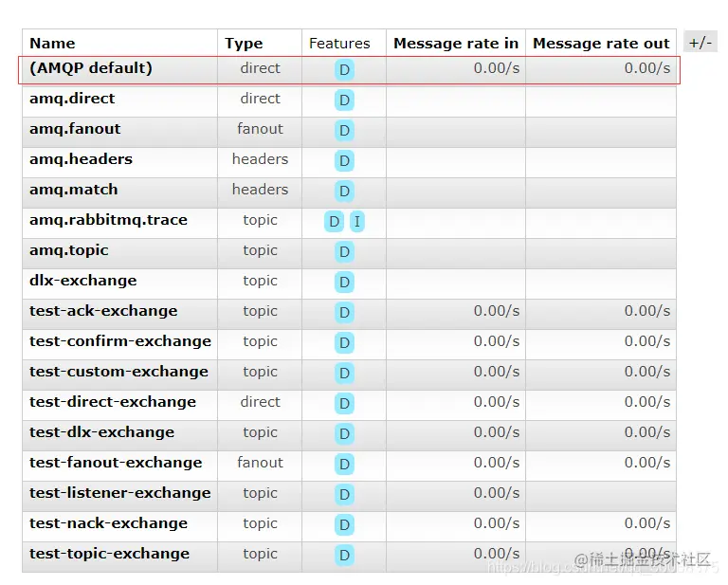Open the dlx-exchange exchange

click(83, 281)
